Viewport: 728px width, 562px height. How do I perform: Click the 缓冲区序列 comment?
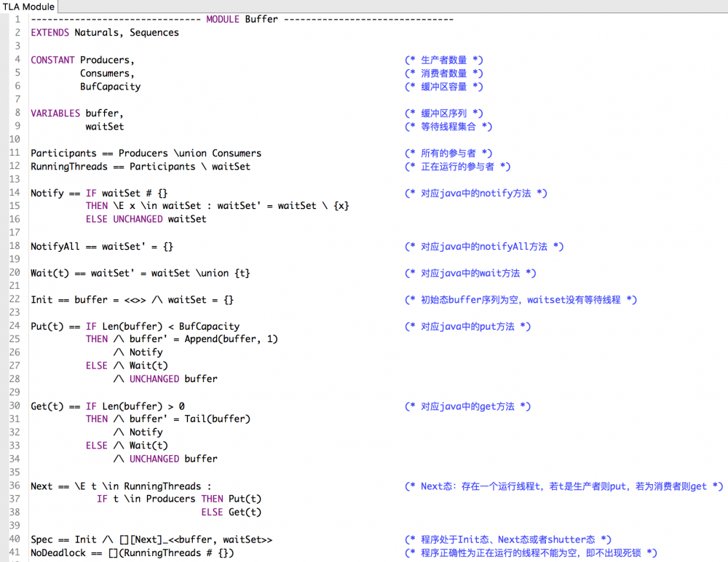tap(444, 114)
